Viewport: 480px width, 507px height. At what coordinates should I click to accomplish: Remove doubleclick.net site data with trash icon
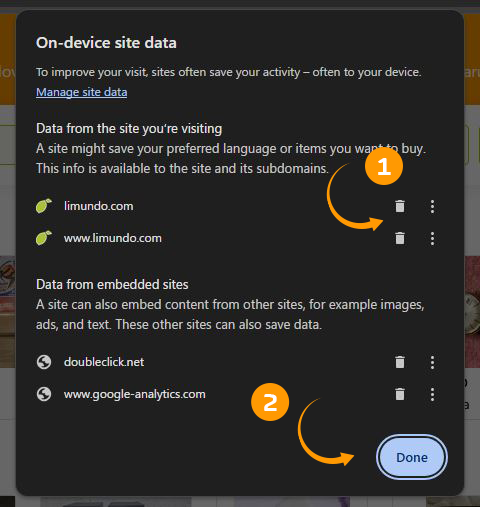[x=400, y=362]
